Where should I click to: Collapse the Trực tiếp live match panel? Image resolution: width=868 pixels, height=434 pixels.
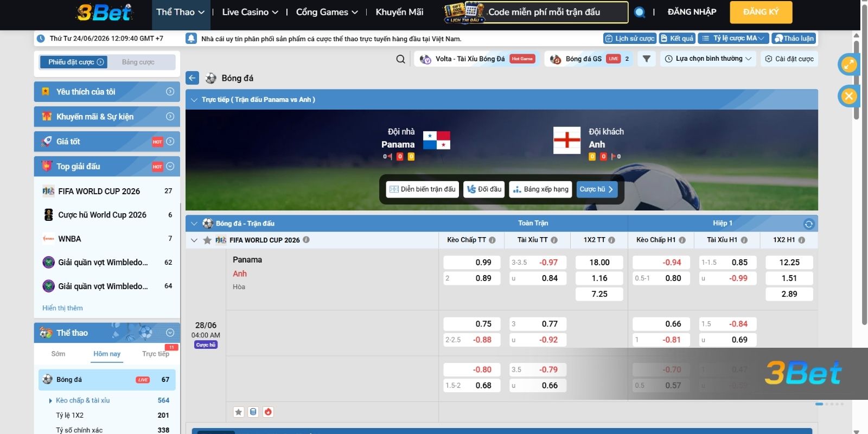click(194, 100)
